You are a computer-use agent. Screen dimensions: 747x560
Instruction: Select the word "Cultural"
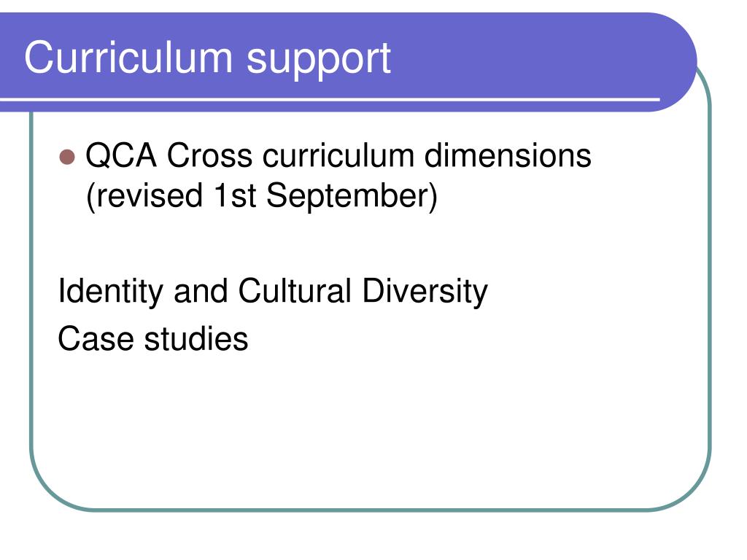pos(295,290)
